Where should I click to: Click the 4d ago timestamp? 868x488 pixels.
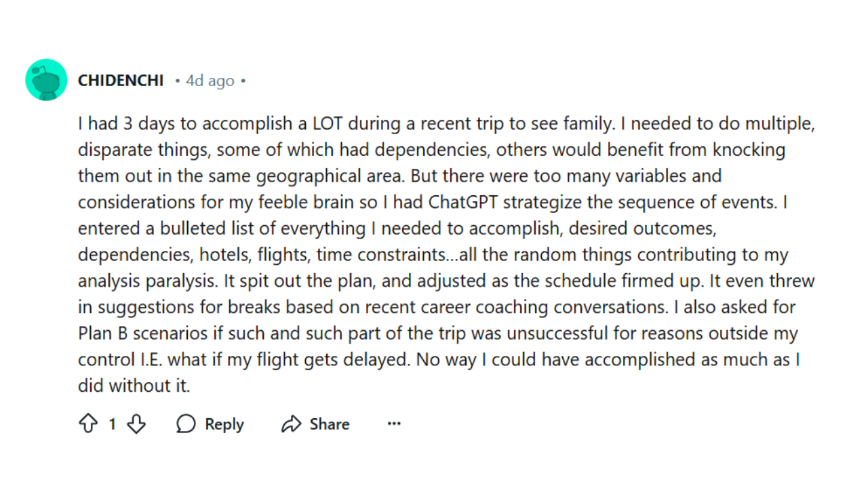point(210,81)
